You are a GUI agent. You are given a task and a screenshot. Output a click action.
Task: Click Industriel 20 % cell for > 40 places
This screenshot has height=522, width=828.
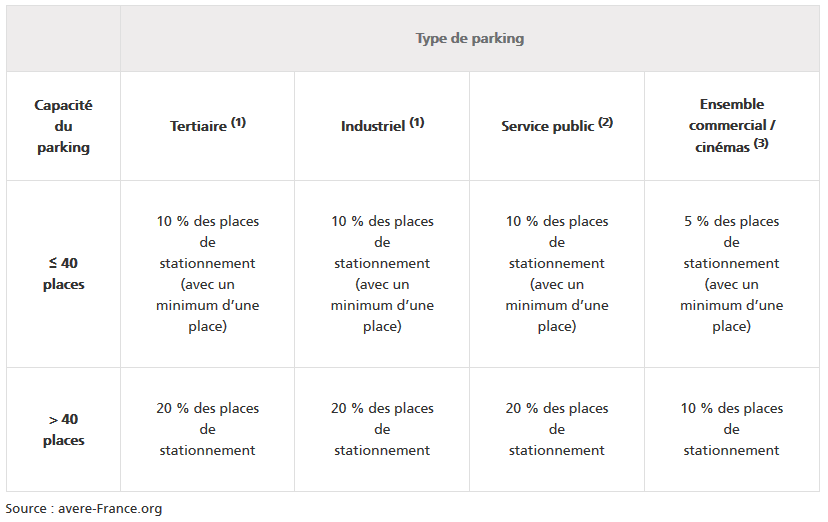point(382,430)
